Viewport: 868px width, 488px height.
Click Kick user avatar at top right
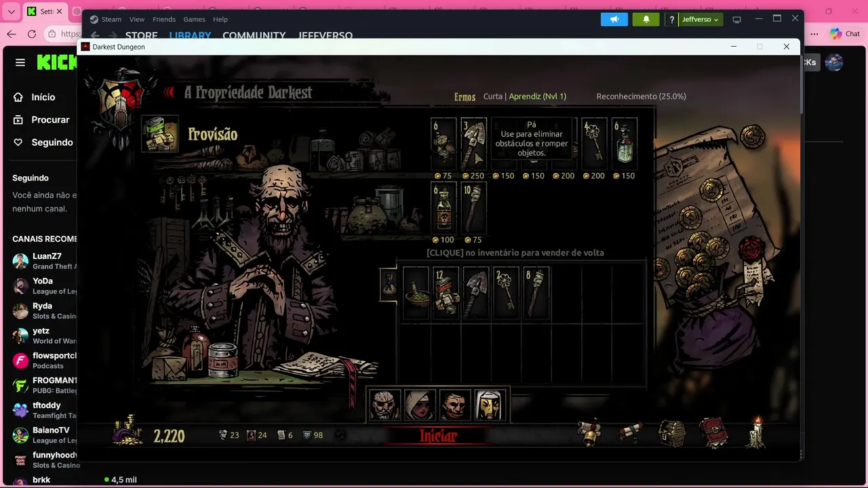pos(834,62)
